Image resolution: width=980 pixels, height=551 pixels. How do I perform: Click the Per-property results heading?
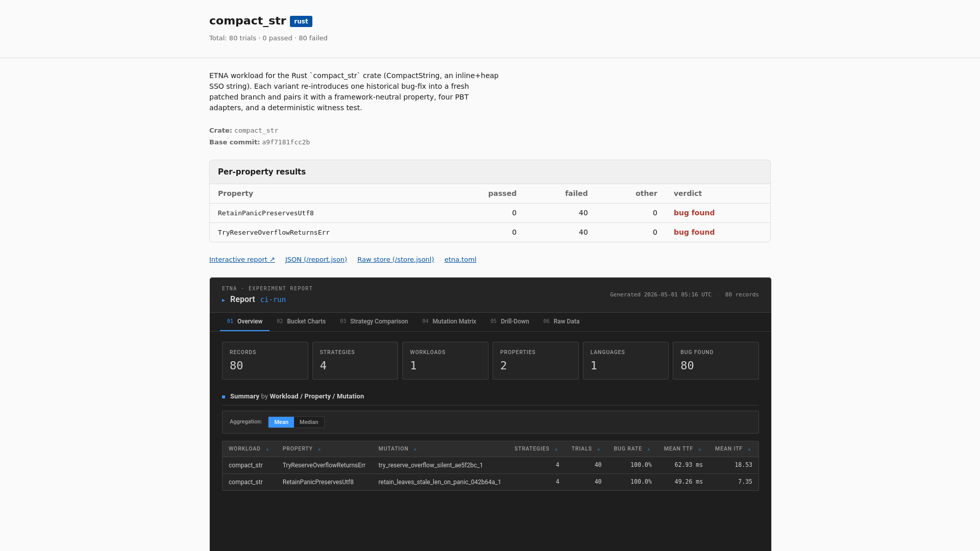(x=262, y=172)
